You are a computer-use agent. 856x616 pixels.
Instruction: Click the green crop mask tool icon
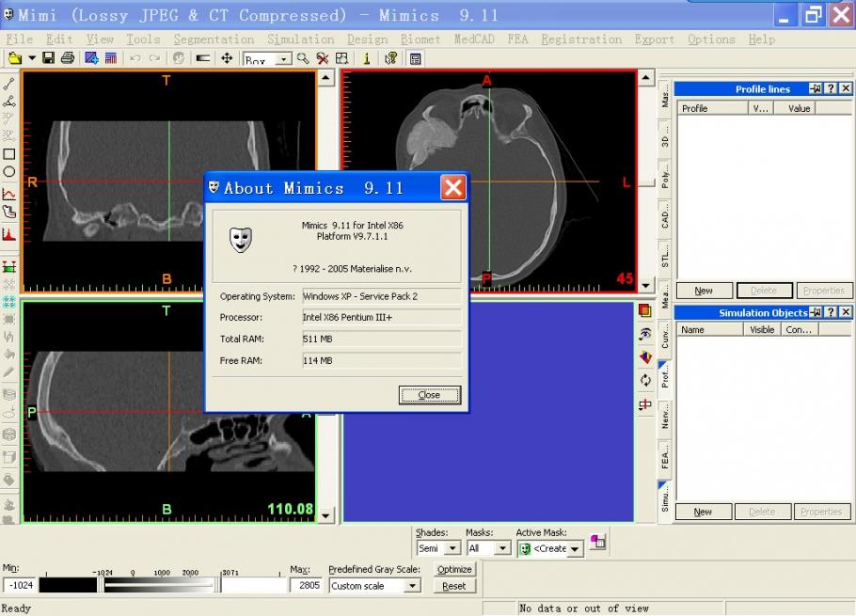click(x=8, y=267)
